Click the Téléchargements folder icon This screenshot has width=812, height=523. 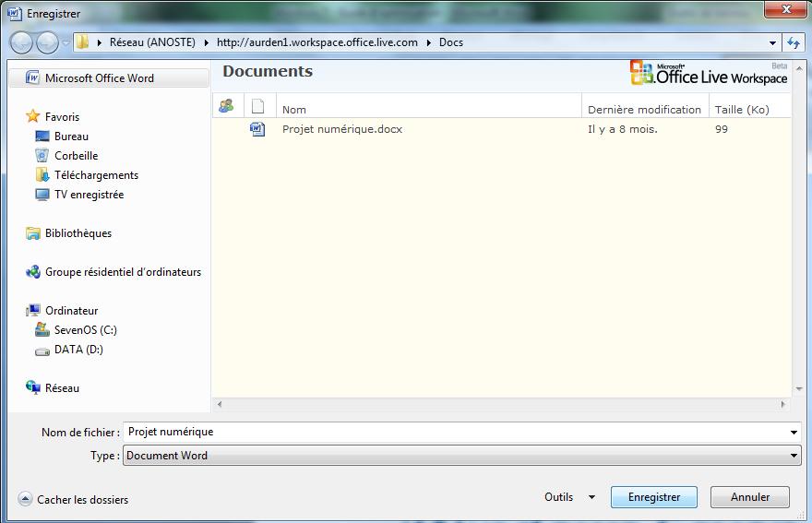click(x=42, y=174)
